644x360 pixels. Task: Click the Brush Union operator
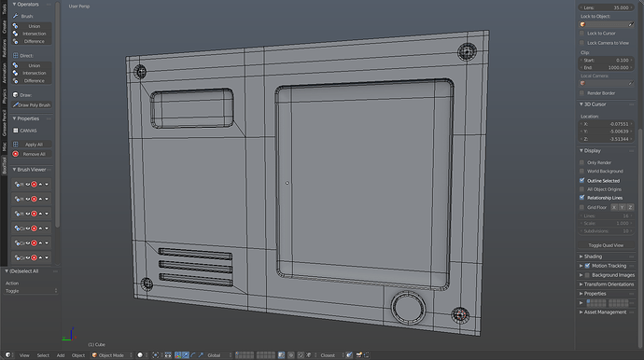click(x=32, y=26)
